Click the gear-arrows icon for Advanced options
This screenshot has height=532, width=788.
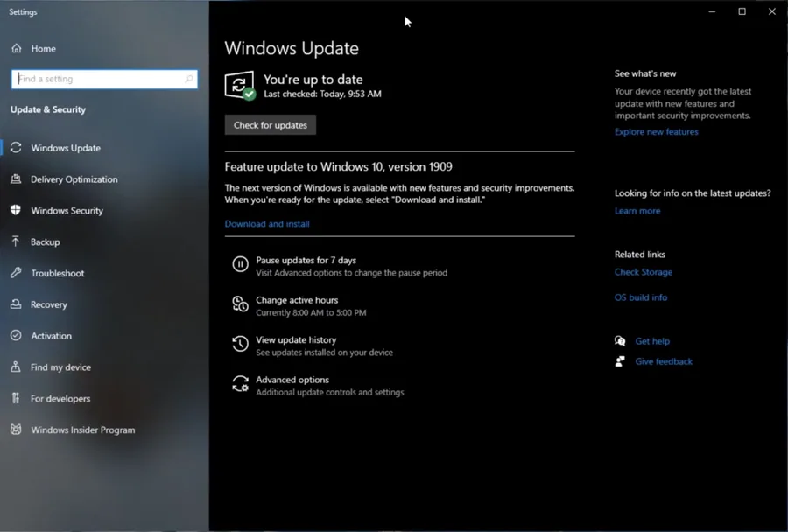tap(240, 384)
